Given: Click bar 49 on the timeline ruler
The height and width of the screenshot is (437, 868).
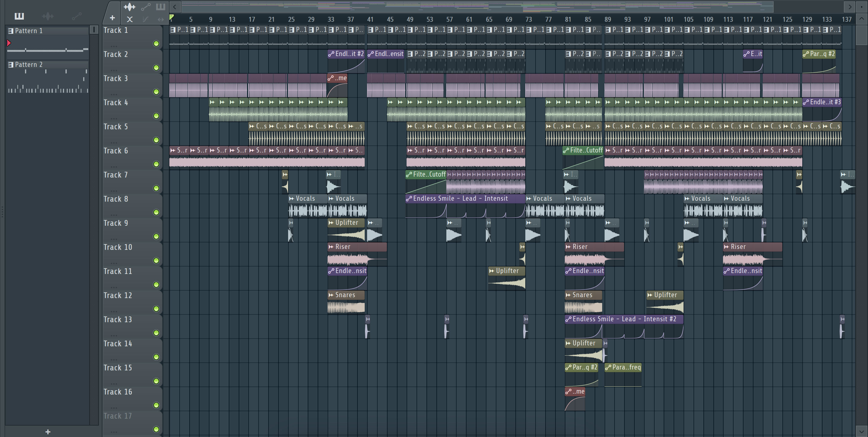Looking at the screenshot, I should [410, 20].
